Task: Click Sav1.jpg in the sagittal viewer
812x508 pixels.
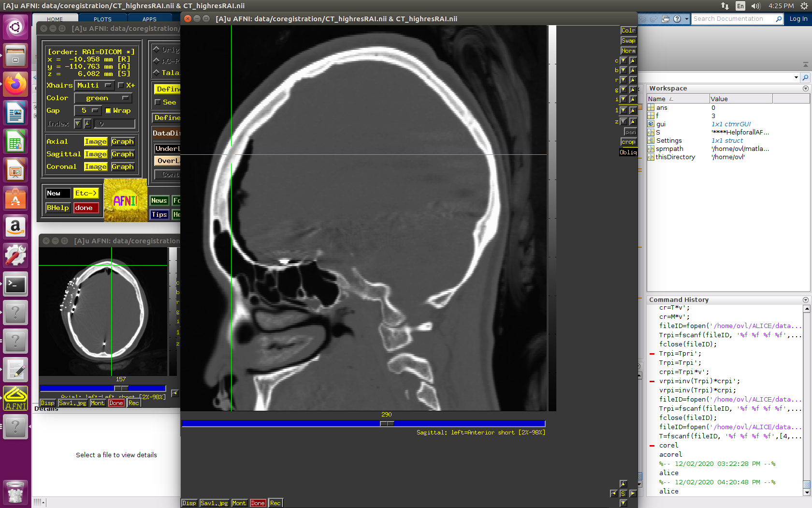Action: (x=214, y=503)
